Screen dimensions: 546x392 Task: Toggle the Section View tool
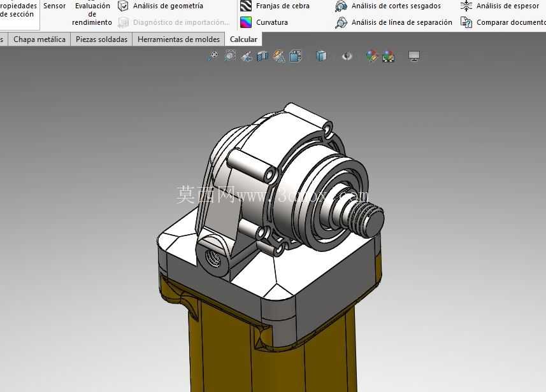(x=262, y=56)
